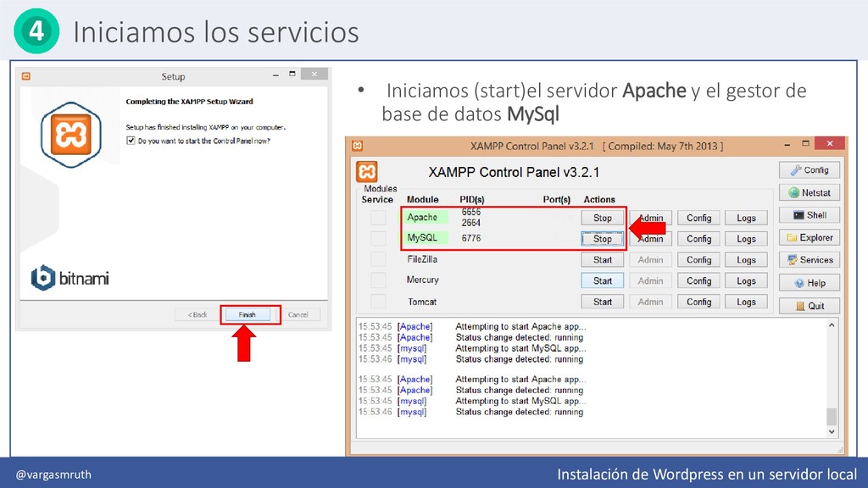The height and width of the screenshot is (488, 868).
Task: Toggle Mercury service checkbox
Action: coord(378,280)
